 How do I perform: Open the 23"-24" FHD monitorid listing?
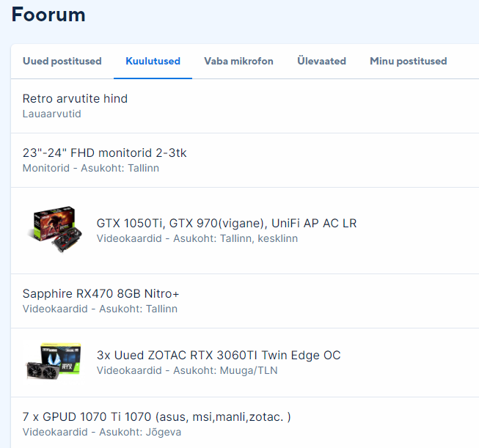tap(104, 153)
